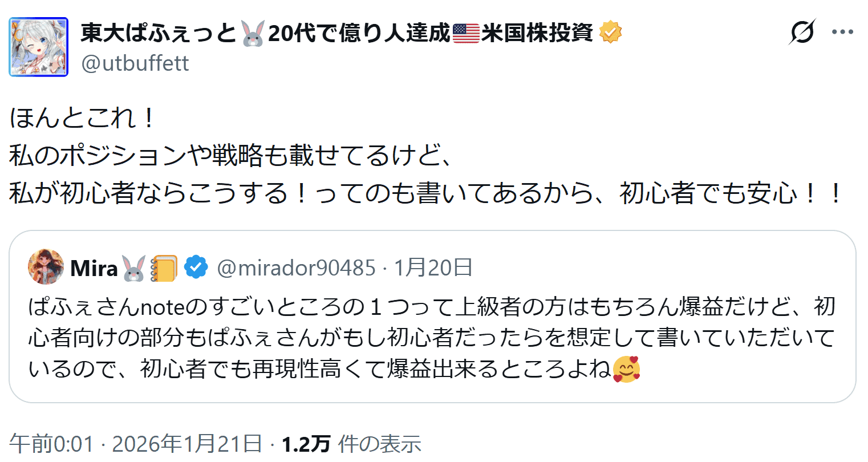Click the main post text ほんとこれ！
Screen dimensions: 868x462
coord(83,118)
